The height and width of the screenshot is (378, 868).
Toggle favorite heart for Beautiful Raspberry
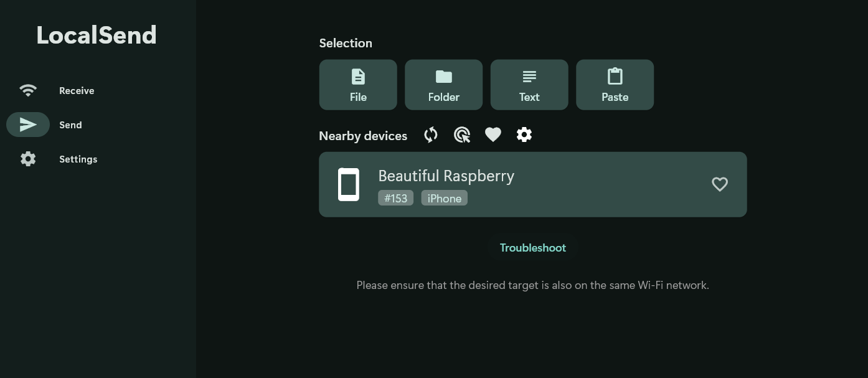pyautogui.click(x=719, y=184)
